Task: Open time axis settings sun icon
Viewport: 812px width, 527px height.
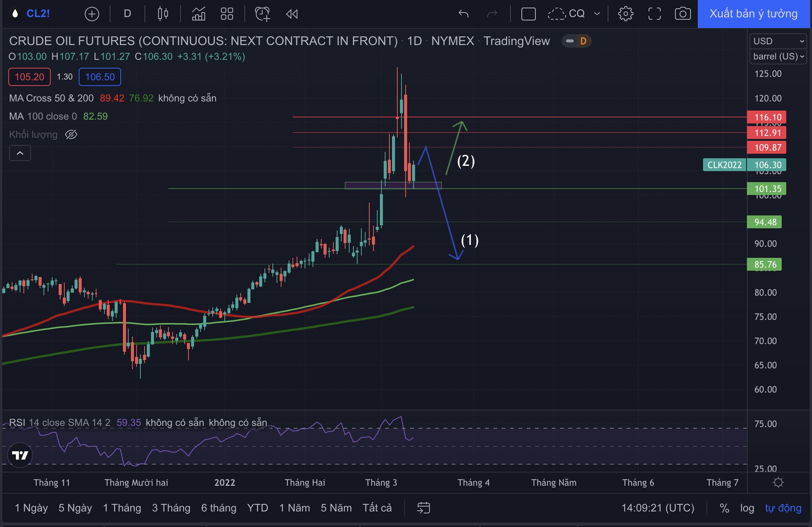Action: (778, 482)
